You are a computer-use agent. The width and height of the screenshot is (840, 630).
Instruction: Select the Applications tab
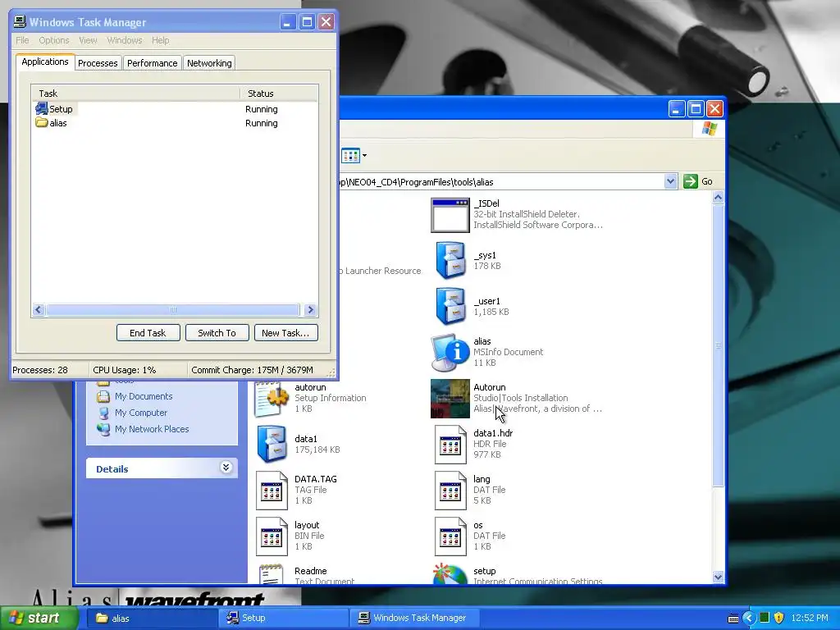coord(45,62)
